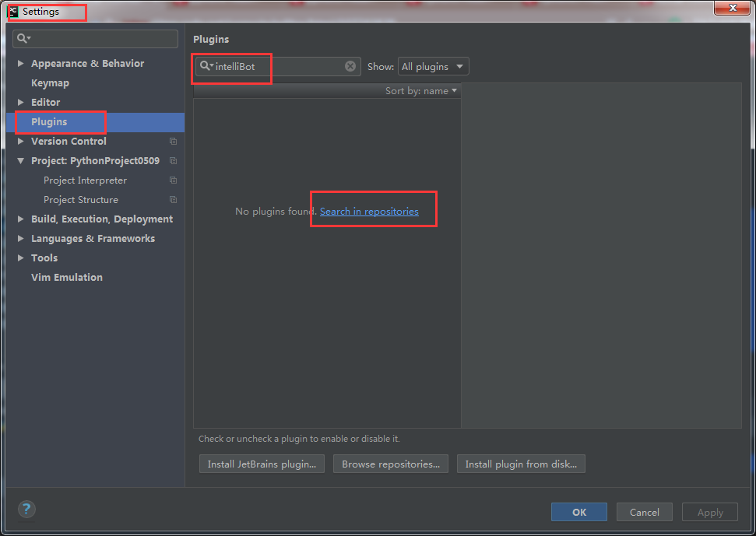Confirm with the OK button
Viewport: 756px width, 536px height.
(x=579, y=512)
